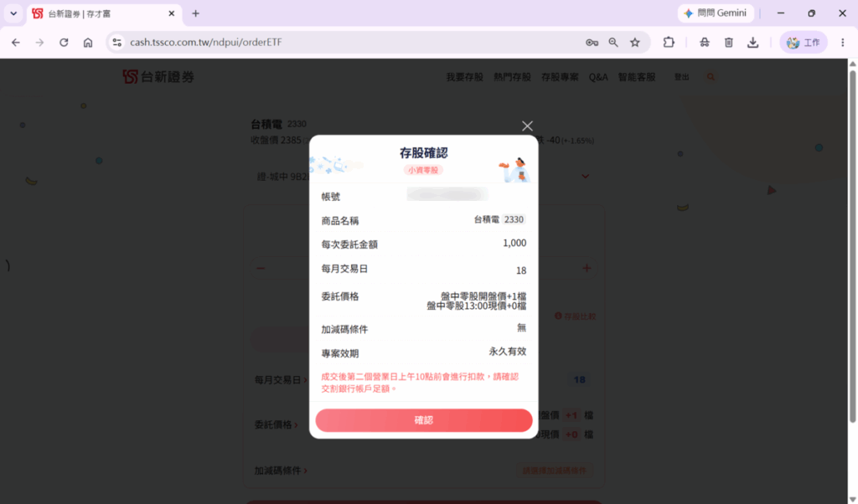Open Q&A page
The width and height of the screenshot is (858, 504).
point(598,77)
